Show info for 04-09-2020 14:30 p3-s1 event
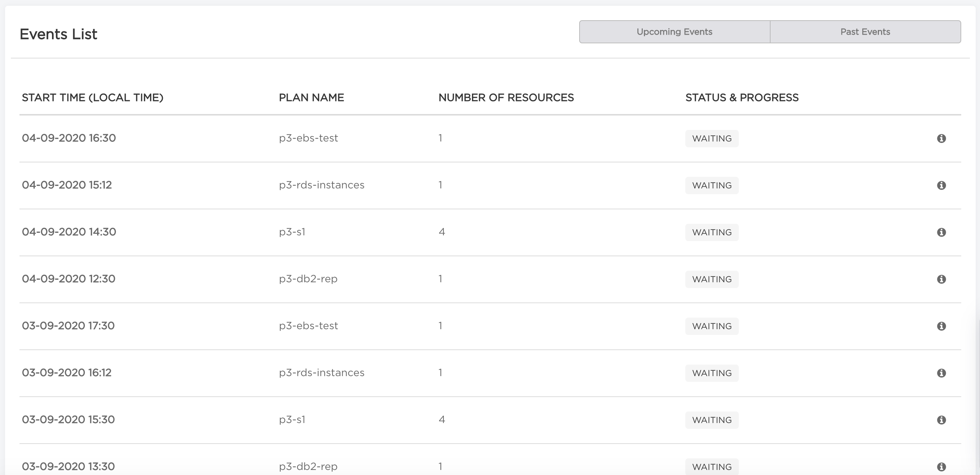980x475 pixels. tap(941, 232)
